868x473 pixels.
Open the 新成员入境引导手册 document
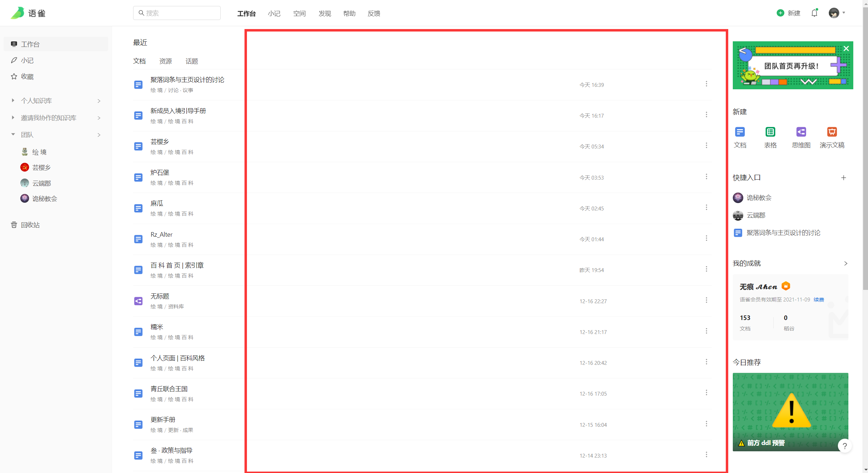tap(178, 111)
